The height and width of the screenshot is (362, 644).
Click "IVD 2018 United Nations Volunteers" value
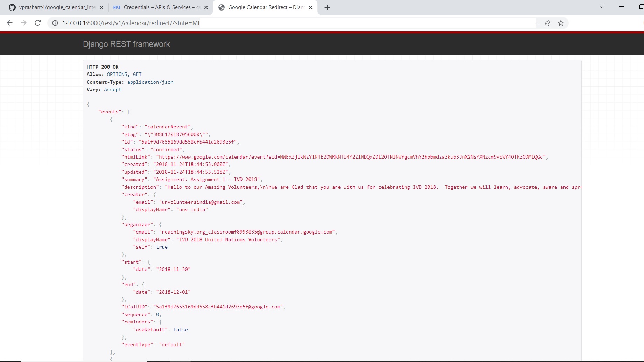click(229, 239)
